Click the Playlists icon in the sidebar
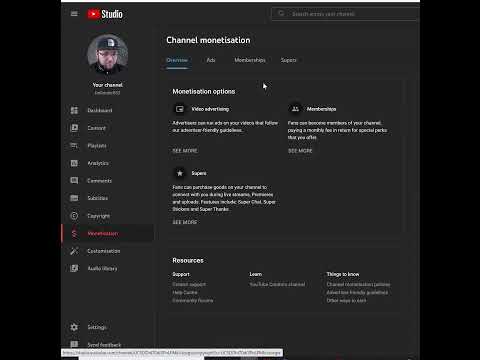 click(x=74, y=146)
